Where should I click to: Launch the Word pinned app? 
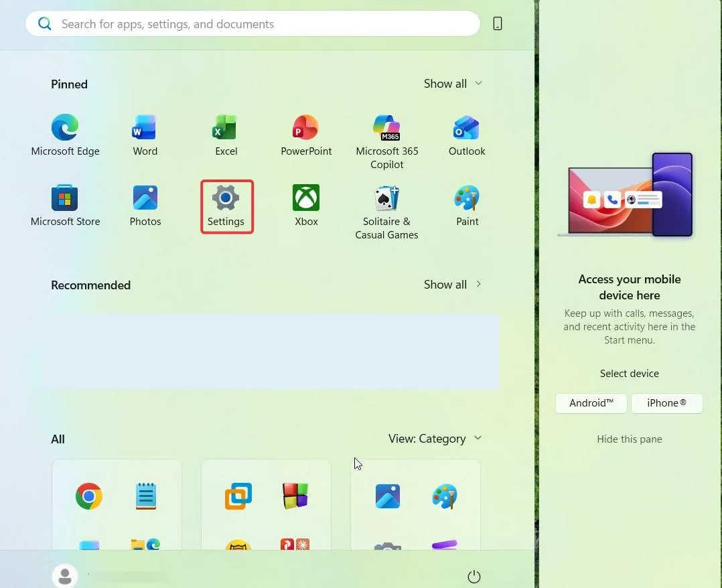[145, 135]
